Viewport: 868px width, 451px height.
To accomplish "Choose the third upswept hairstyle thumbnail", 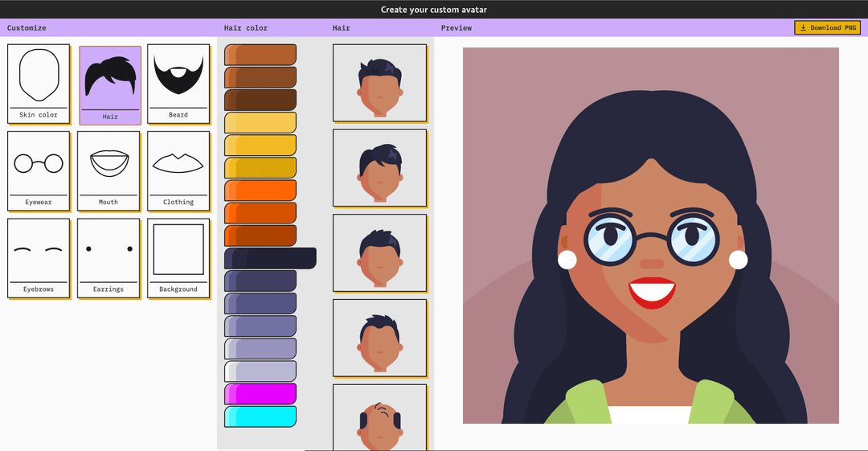I will point(379,252).
